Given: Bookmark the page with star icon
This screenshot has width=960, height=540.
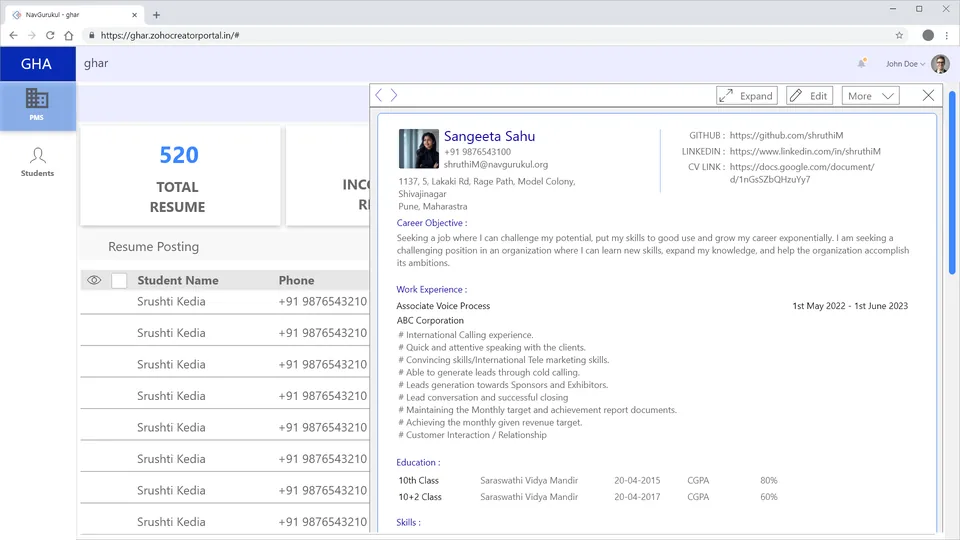Looking at the screenshot, I should click(899, 36).
